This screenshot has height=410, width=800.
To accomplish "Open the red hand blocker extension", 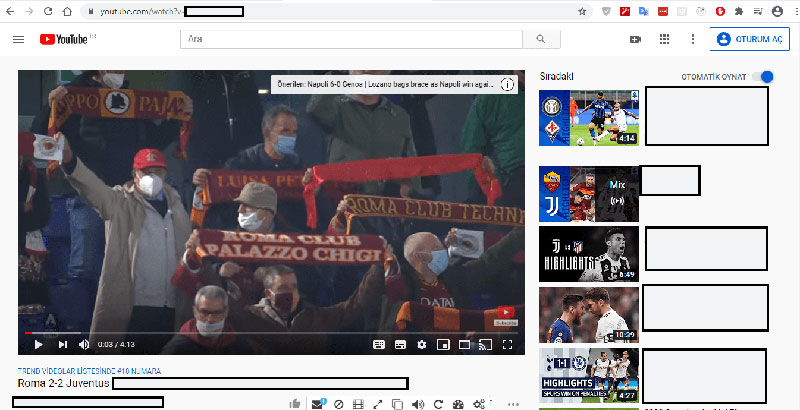I will pos(720,11).
